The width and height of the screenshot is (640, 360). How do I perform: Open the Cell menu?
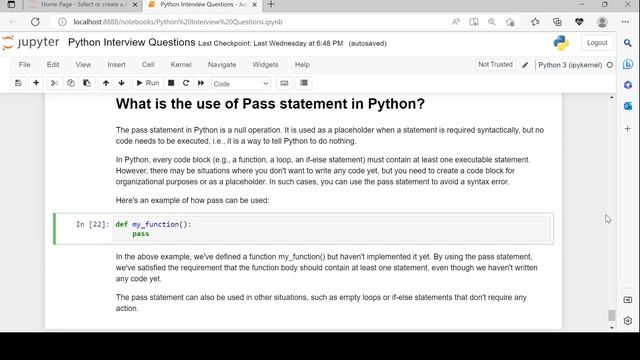148,64
